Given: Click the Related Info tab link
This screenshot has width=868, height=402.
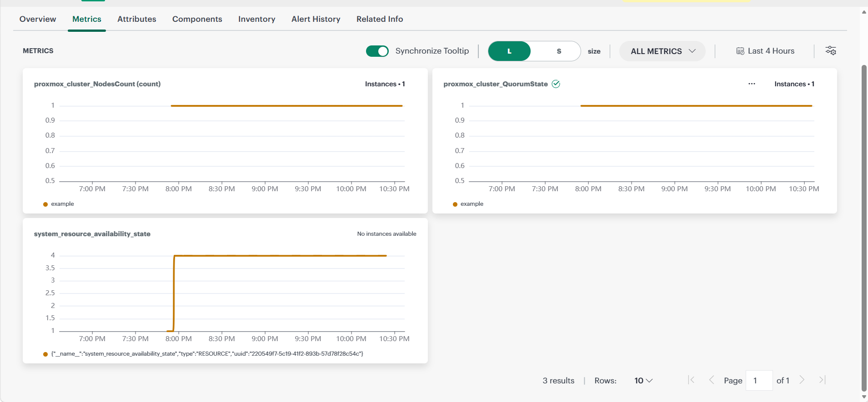Looking at the screenshot, I should tap(380, 19).
